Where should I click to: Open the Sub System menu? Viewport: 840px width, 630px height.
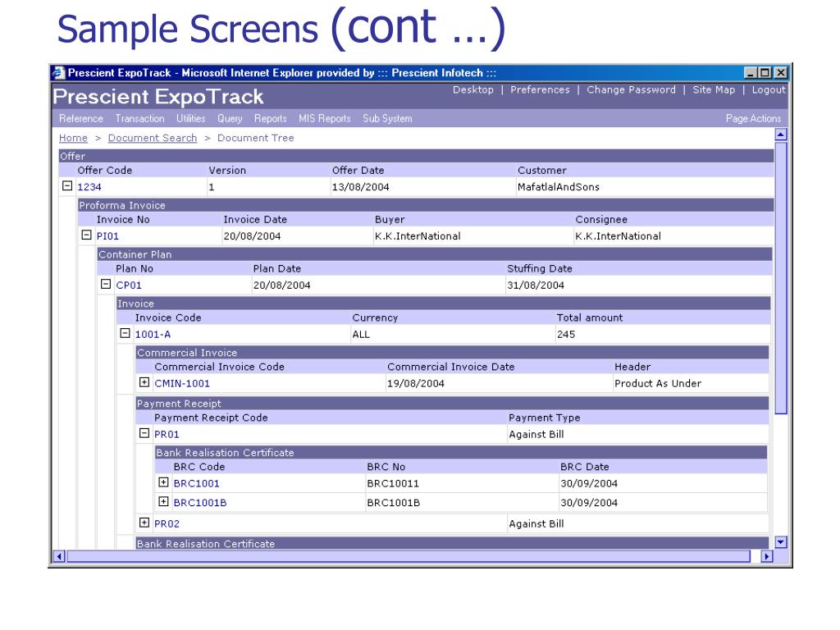(x=387, y=118)
